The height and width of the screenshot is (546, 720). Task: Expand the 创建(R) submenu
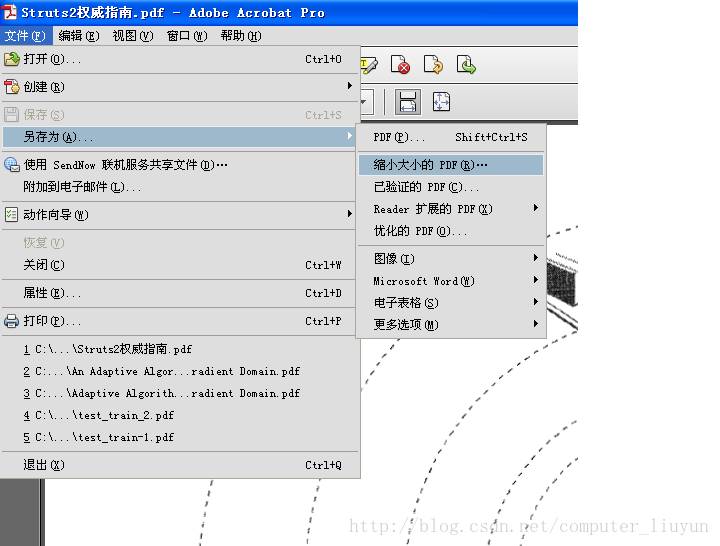click(x=179, y=86)
